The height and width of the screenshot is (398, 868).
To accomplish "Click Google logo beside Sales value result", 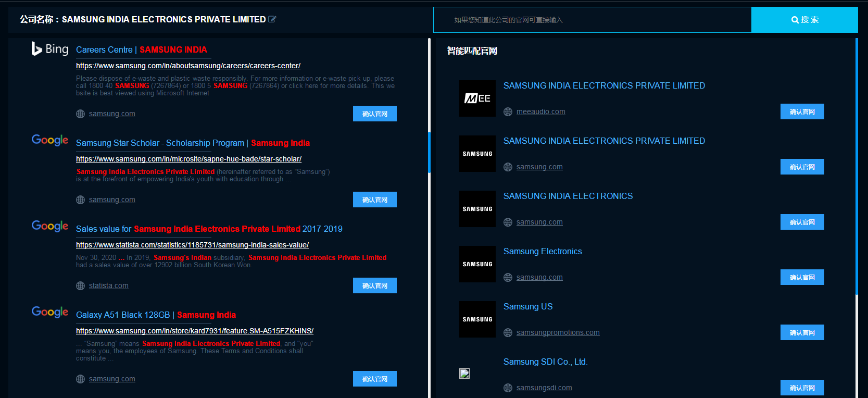I will click(x=50, y=226).
